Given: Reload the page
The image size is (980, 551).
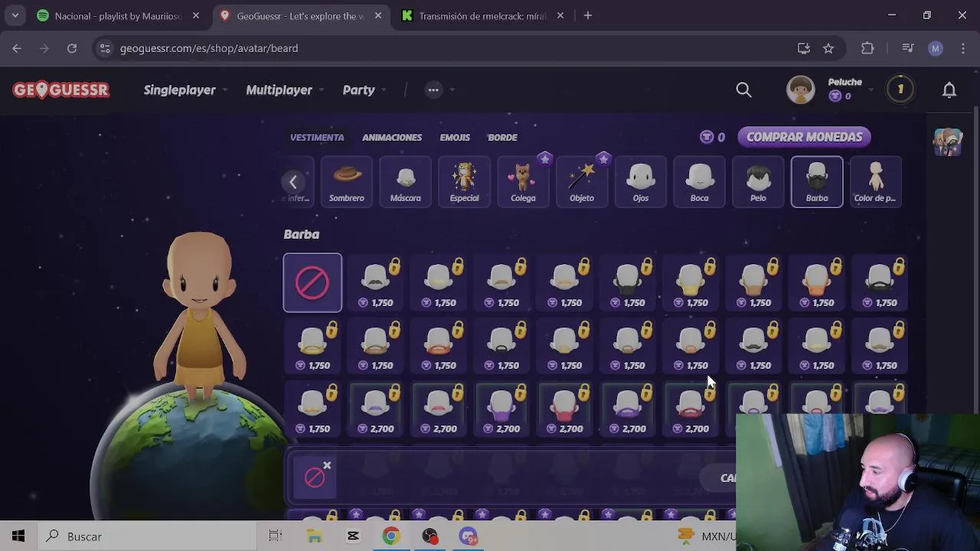Looking at the screenshot, I should 72,48.
